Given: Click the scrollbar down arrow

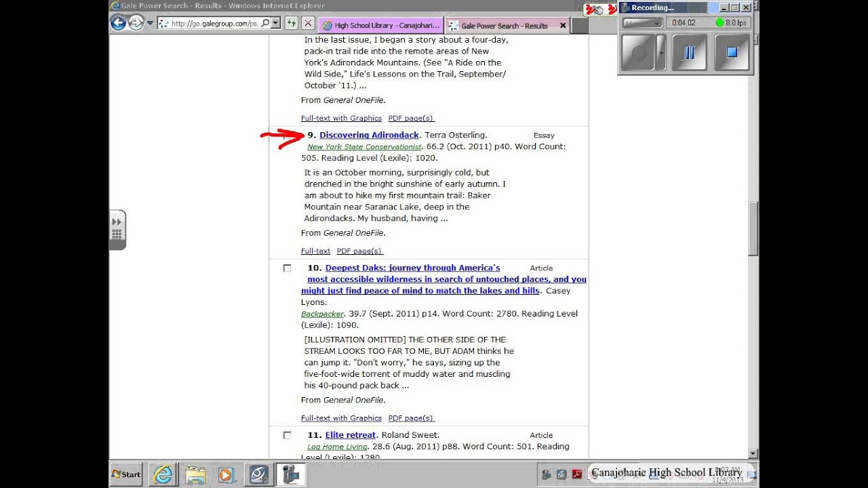Looking at the screenshot, I should coord(753,453).
